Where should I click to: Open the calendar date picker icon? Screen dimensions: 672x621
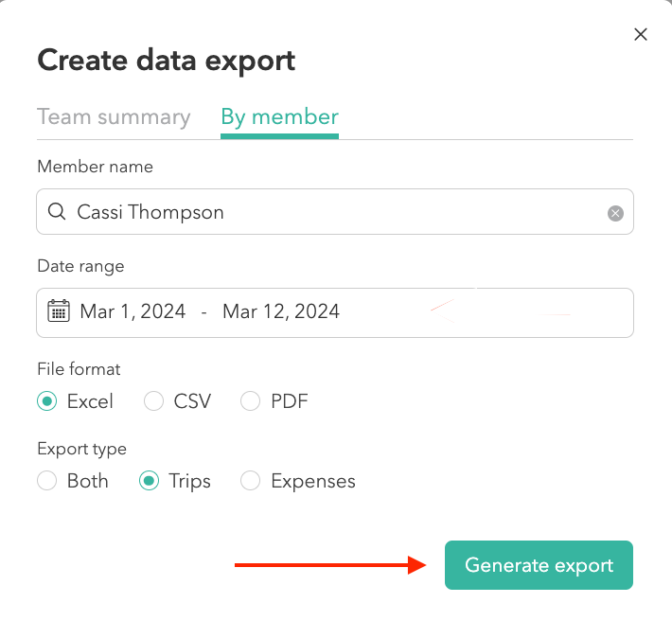coord(59,311)
